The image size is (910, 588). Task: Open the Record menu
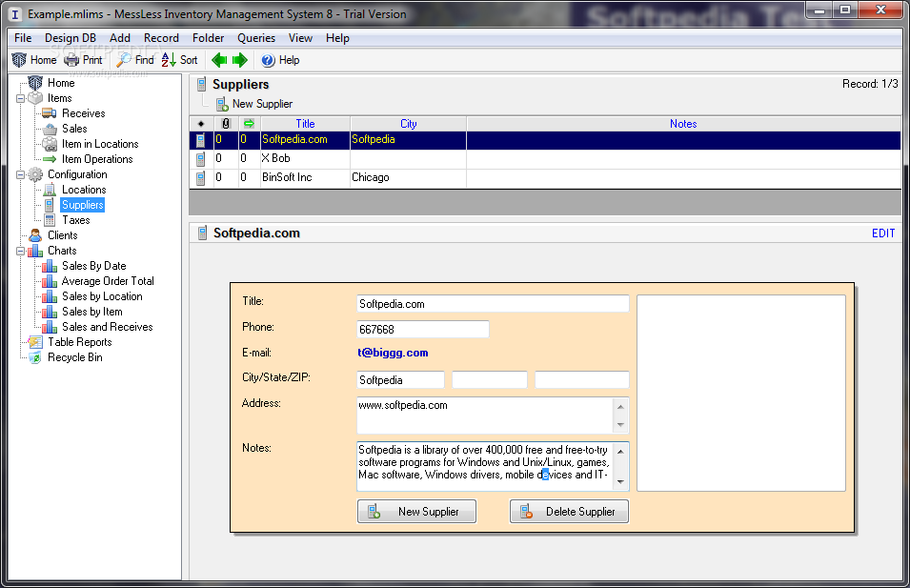(161, 38)
